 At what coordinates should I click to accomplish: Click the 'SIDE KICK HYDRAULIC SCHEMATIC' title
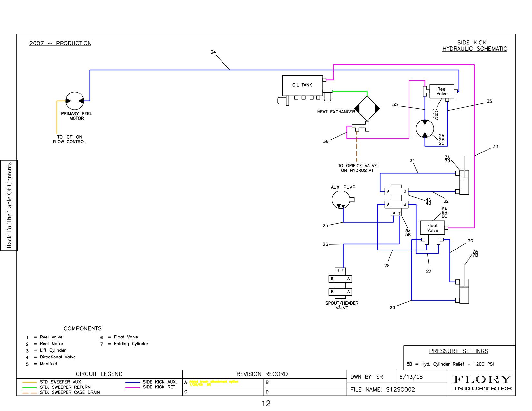click(474, 45)
